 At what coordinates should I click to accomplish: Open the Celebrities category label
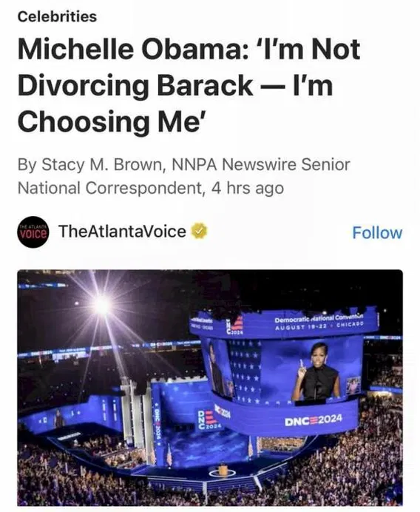point(57,17)
